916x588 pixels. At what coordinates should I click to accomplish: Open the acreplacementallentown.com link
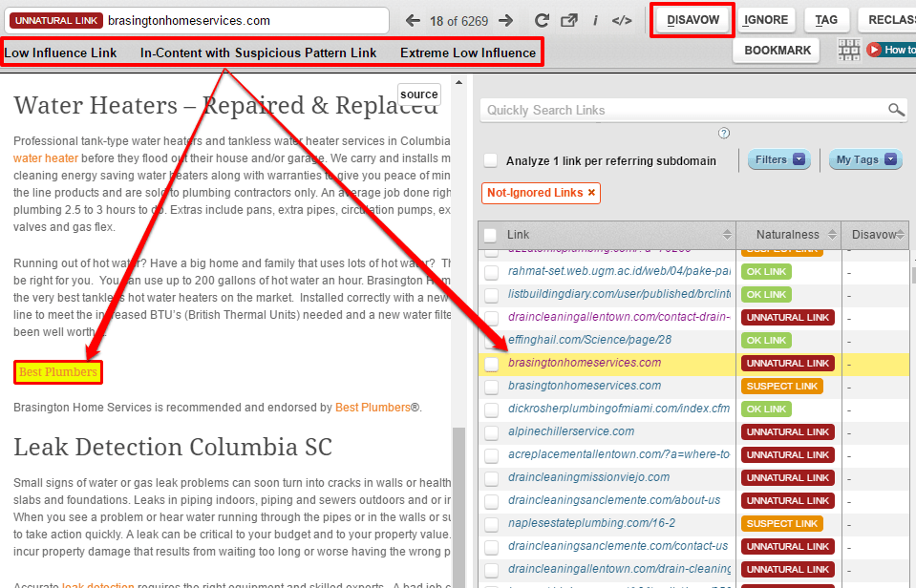pyautogui.click(x=619, y=453)
